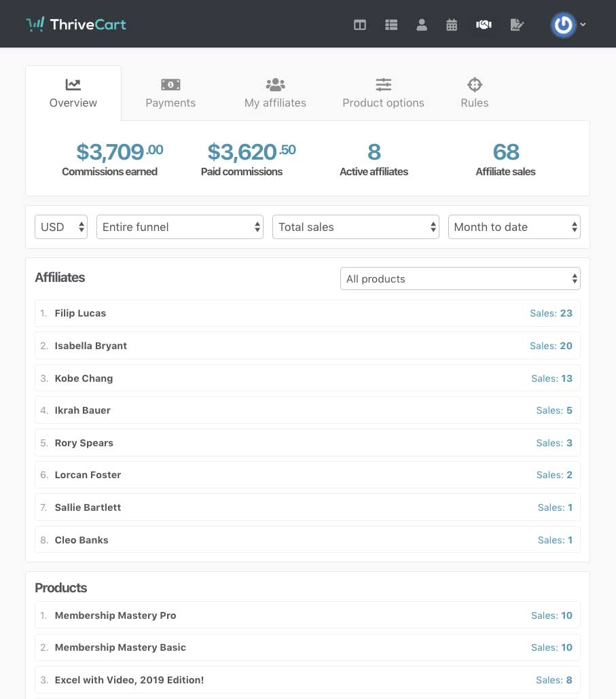Open the document edit icon in header
Screen dimensions: 616x699
(517, 25)
